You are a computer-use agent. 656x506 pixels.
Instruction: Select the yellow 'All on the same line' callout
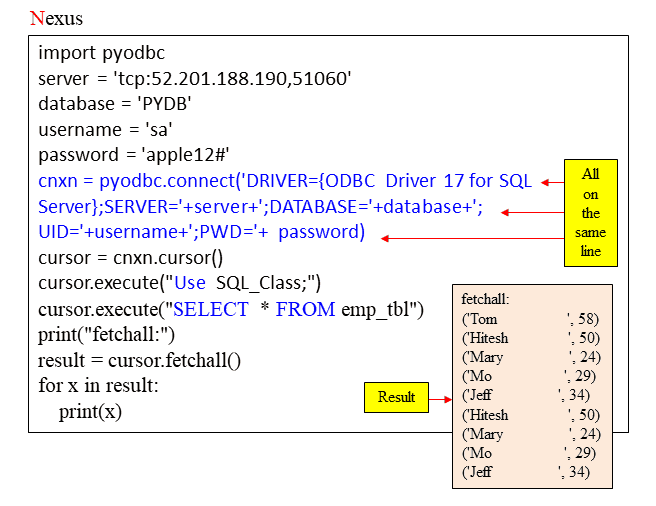(x=591, y=212)
